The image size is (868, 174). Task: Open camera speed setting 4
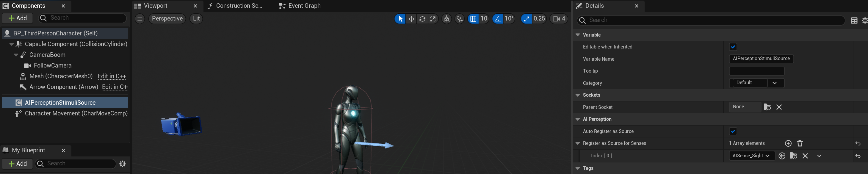coord(559,19)
